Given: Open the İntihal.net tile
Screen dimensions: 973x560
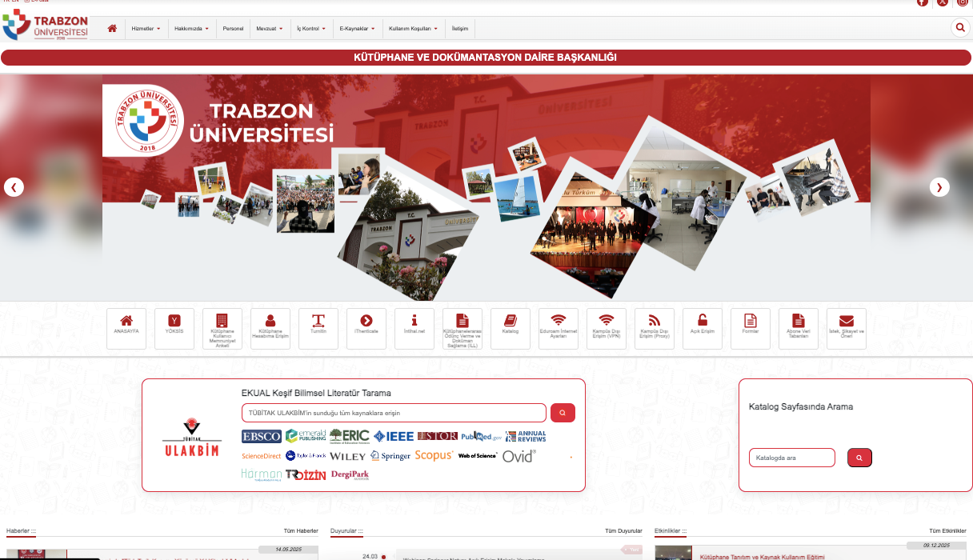Looking at the screenshot, I should pyautogui.click(x=414, y=329).
